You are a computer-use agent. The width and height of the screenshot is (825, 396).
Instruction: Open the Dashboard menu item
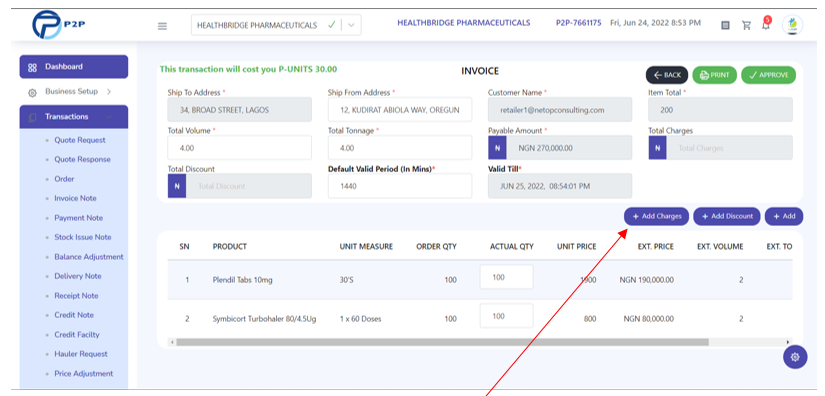74,67
